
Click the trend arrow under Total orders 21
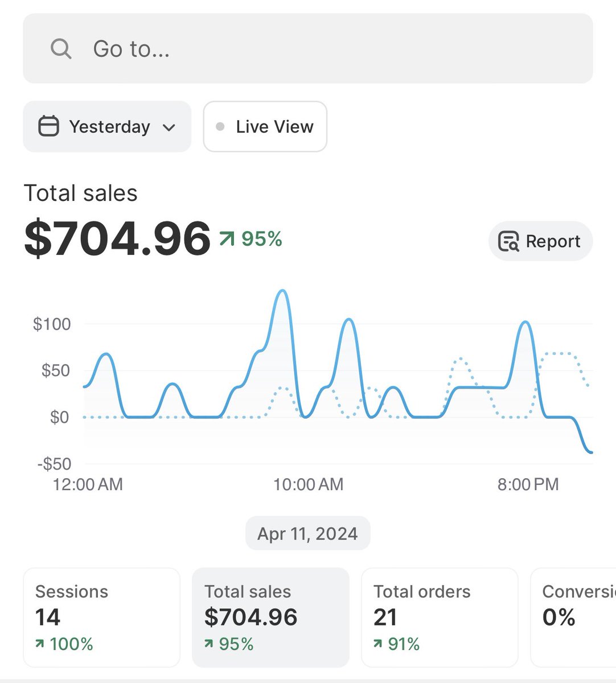pos(378,644)
